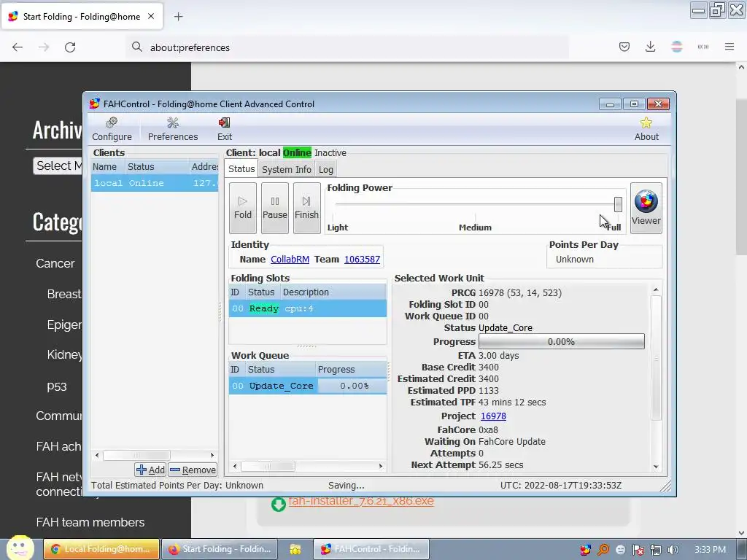Click Remove client button
The image size is (747, 560).
(x=193, y=470)
